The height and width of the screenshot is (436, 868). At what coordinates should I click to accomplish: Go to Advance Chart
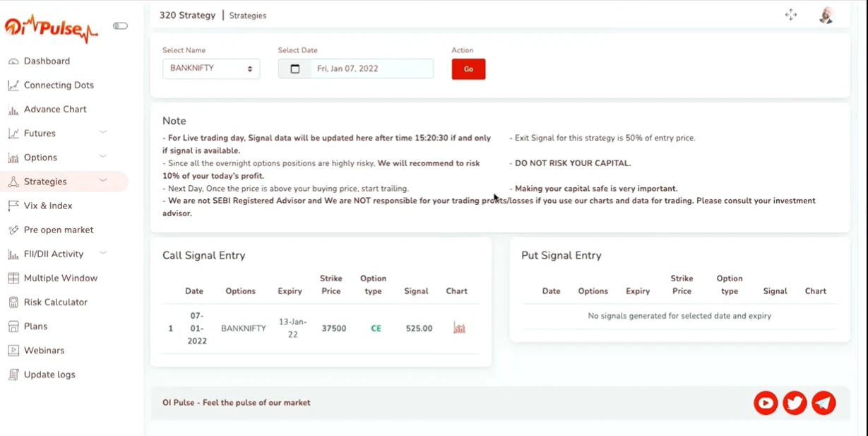pyautogui.click(x=55, y=110)
